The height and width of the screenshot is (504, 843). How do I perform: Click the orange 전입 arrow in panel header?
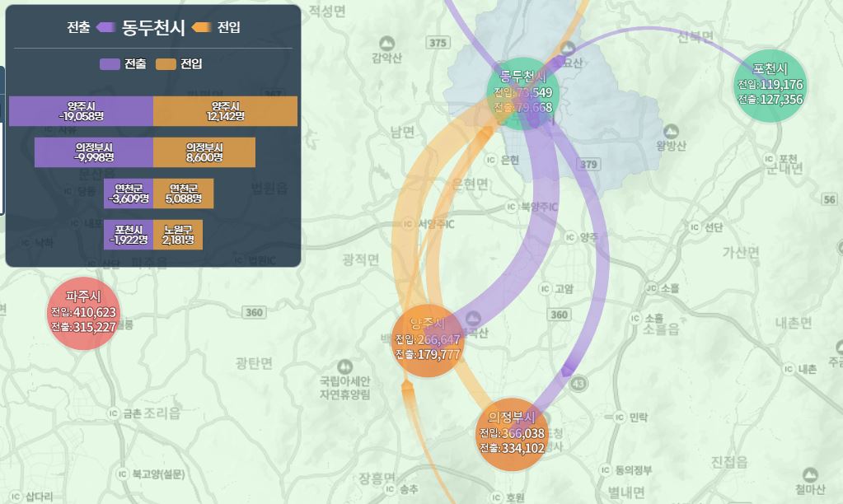pos(201,27)
